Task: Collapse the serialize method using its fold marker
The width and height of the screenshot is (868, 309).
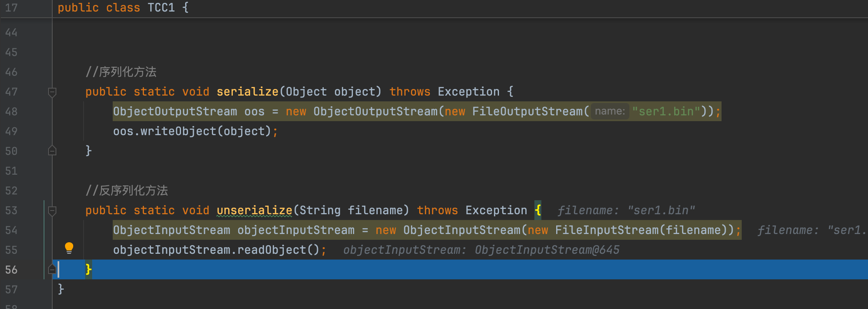Action: [52, 92]
